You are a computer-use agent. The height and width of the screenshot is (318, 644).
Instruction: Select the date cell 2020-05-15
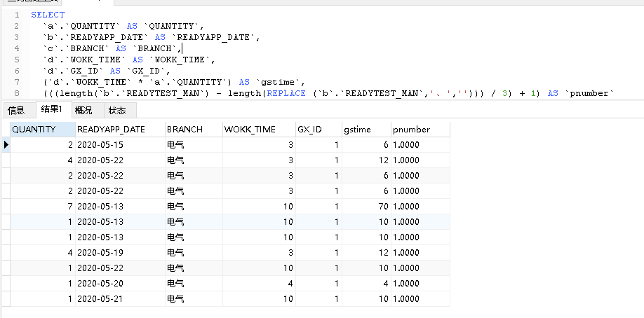pos(121,145)
